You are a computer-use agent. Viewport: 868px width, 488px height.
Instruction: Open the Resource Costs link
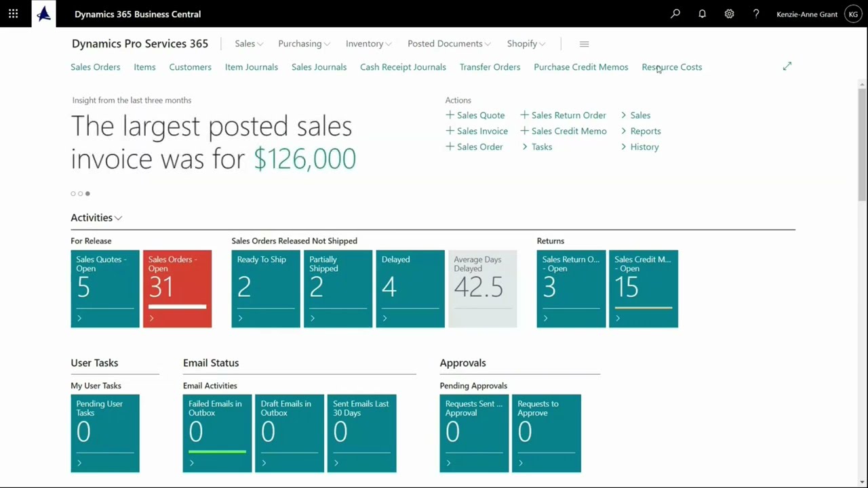(672, 67)
